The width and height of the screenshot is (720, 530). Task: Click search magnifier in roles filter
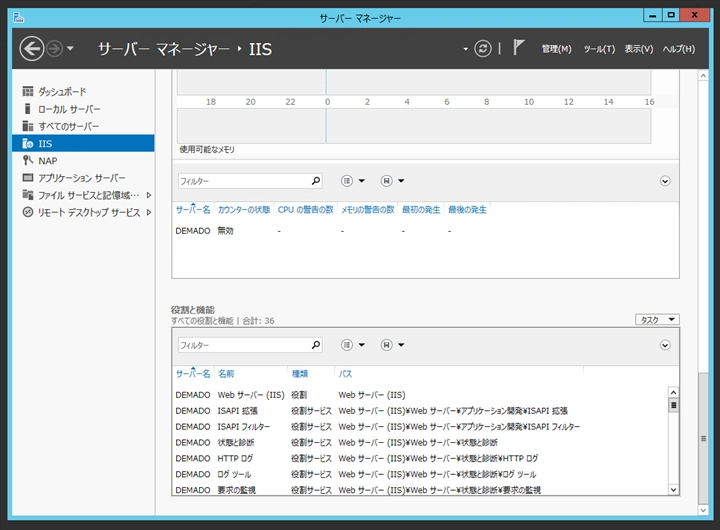316,345
